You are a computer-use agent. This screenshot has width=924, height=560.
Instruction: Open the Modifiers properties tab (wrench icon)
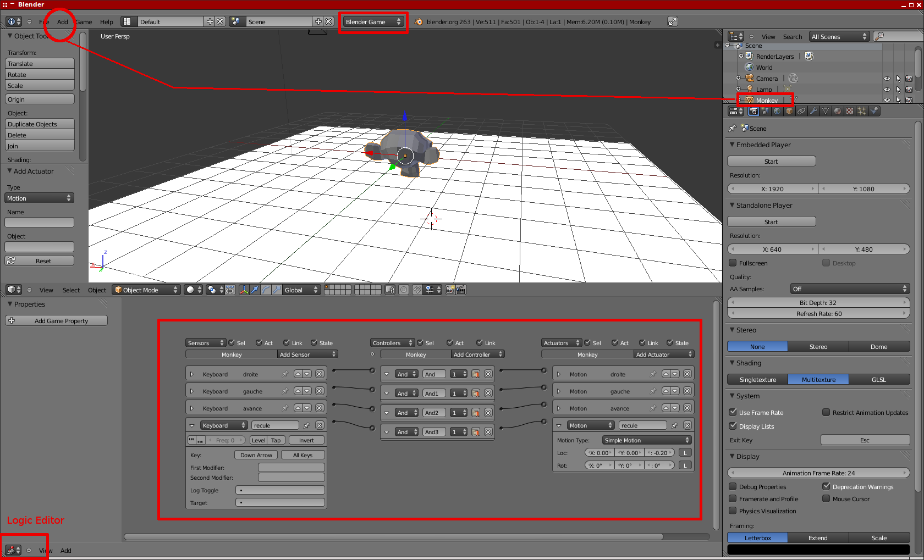click(813, 111)
